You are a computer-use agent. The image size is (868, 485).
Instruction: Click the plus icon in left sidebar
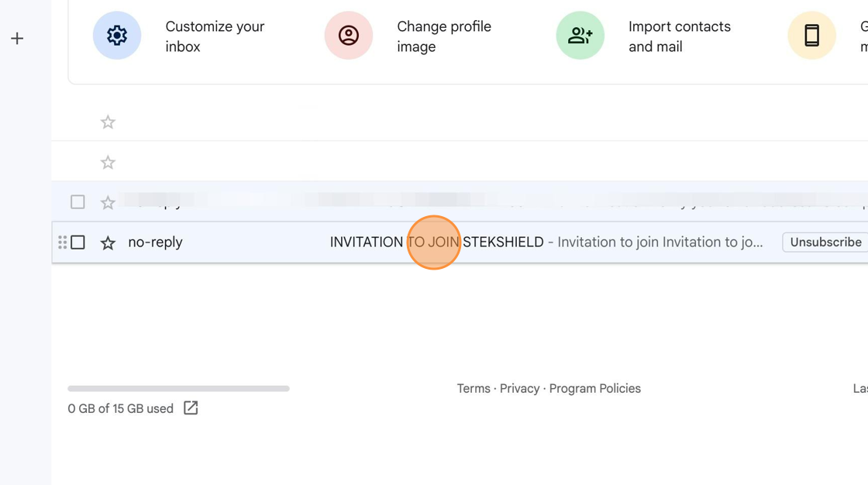click(17, 38)
